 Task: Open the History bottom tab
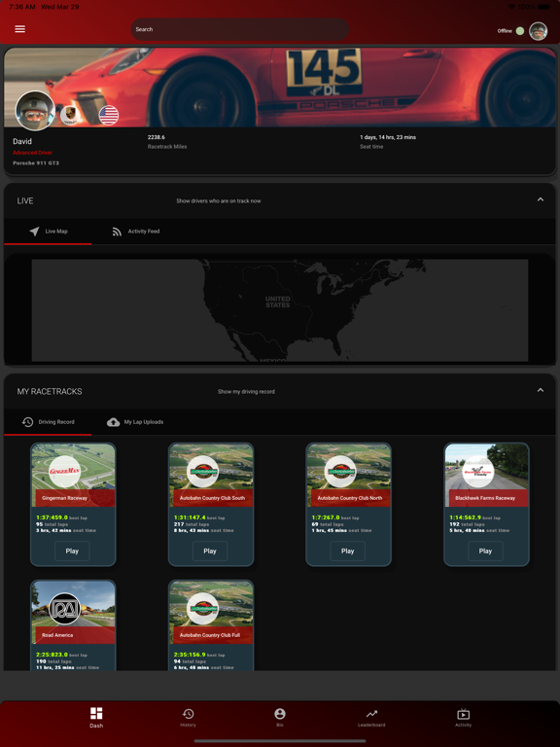tap(188, 718)
